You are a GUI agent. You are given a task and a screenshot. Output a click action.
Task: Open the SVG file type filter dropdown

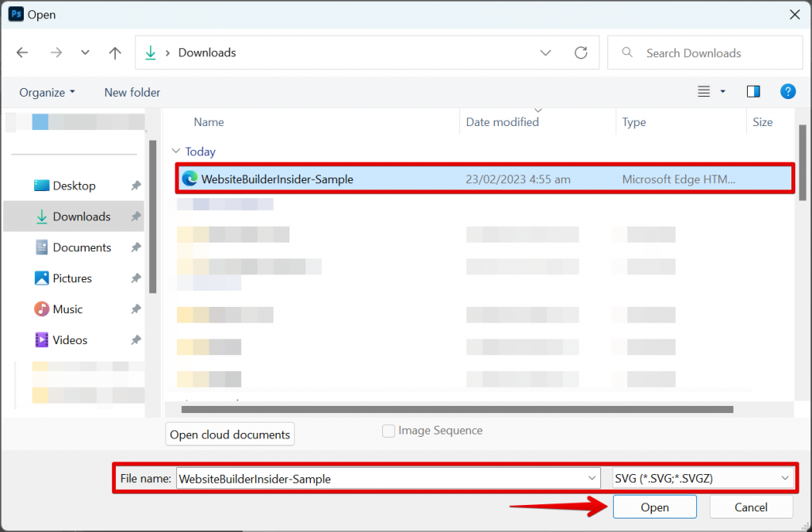coord(703,478)
